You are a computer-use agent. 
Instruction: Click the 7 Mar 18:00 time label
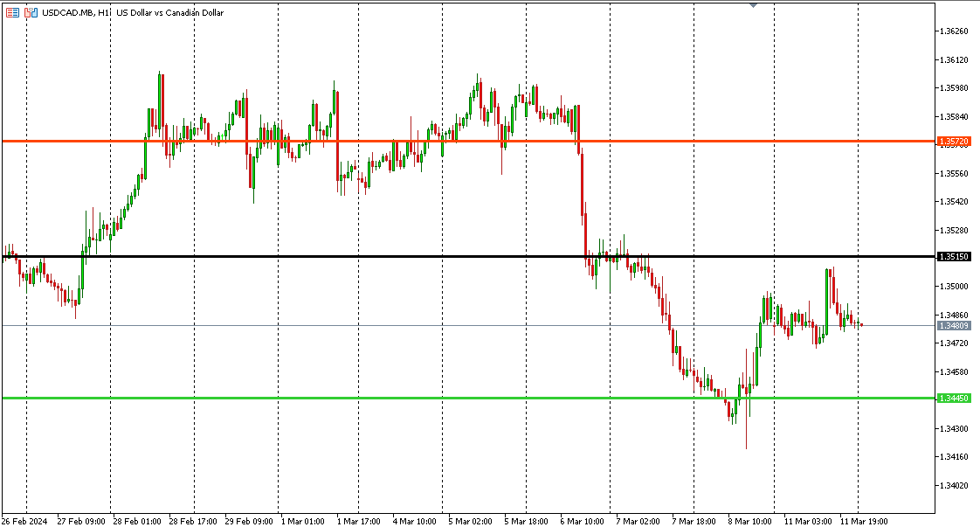694,521
